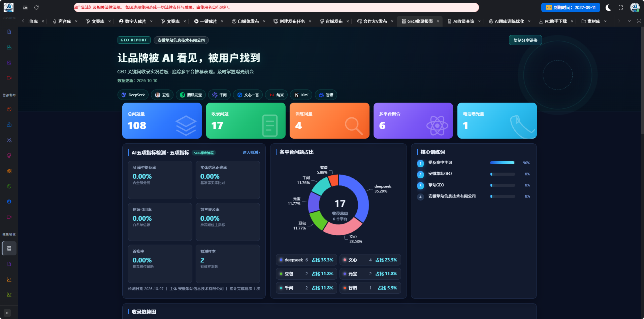Click the deepseek 占比 35.3% legend item
Viewport: 644px width, 319px height.
(306, 260)
